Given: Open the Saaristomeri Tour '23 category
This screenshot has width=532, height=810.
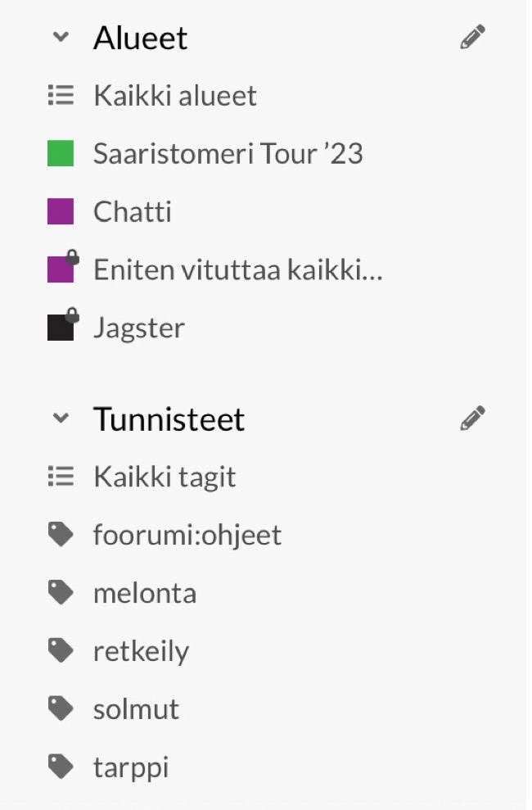Looking at the screenshot, I should click(x=228, y=154).
